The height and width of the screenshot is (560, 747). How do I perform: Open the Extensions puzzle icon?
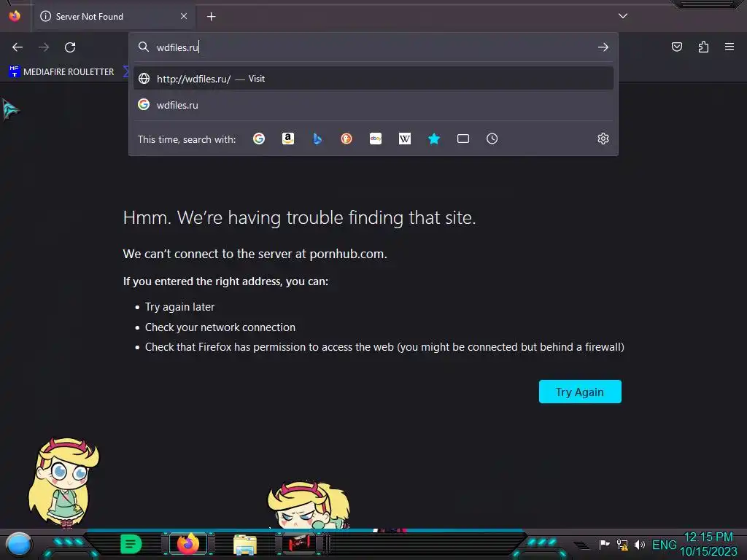[x=703, y=47]
